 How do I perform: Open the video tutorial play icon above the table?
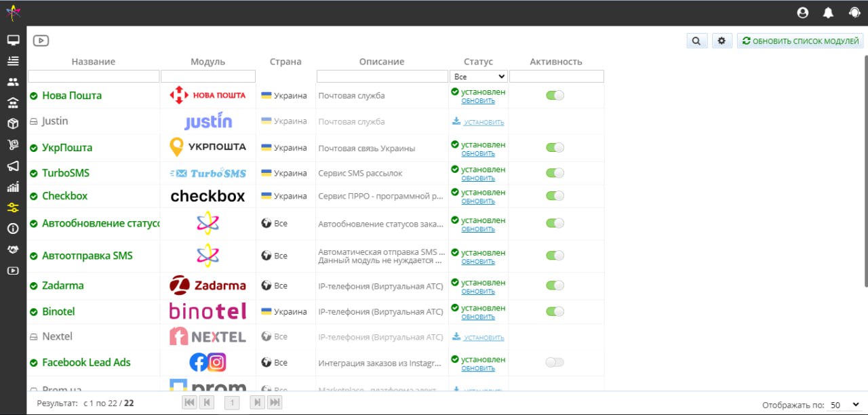[41, 40]
